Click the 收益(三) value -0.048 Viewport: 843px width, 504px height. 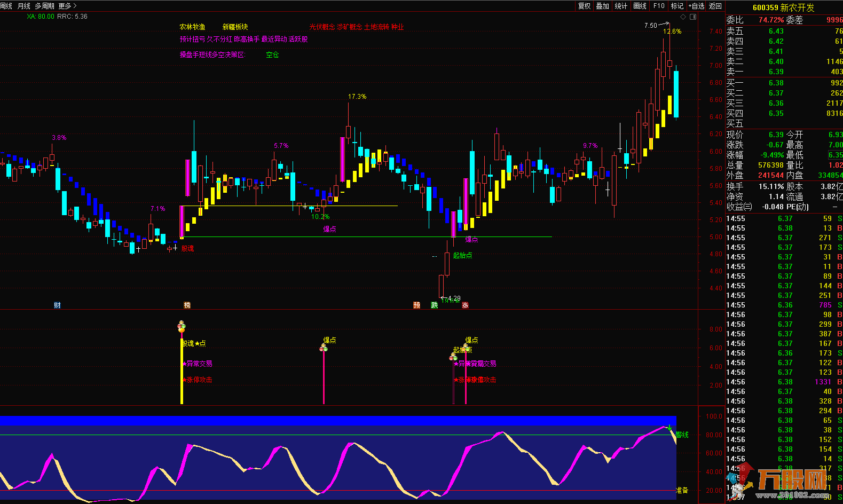point(773,207)
